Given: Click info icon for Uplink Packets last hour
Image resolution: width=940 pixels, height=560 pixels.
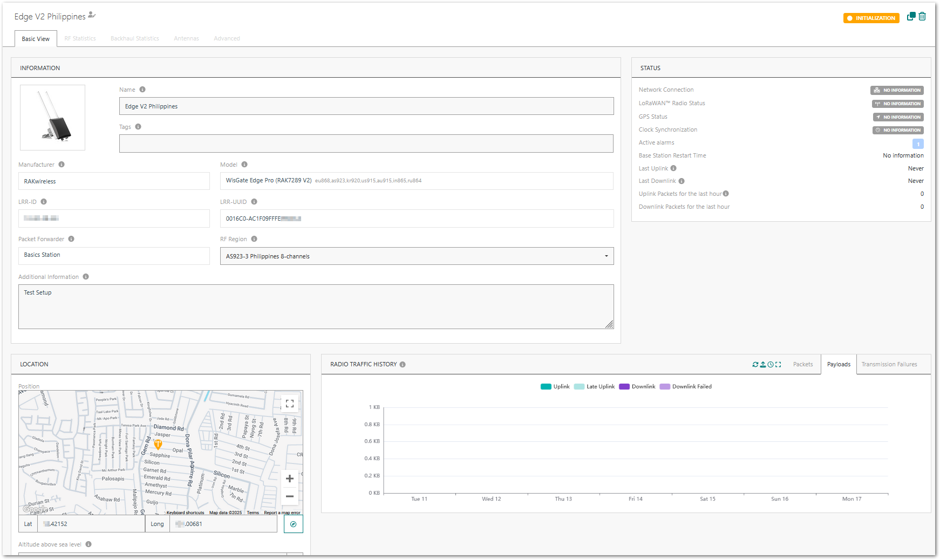Looking at the screenshot, I should [x=726, y=194].
